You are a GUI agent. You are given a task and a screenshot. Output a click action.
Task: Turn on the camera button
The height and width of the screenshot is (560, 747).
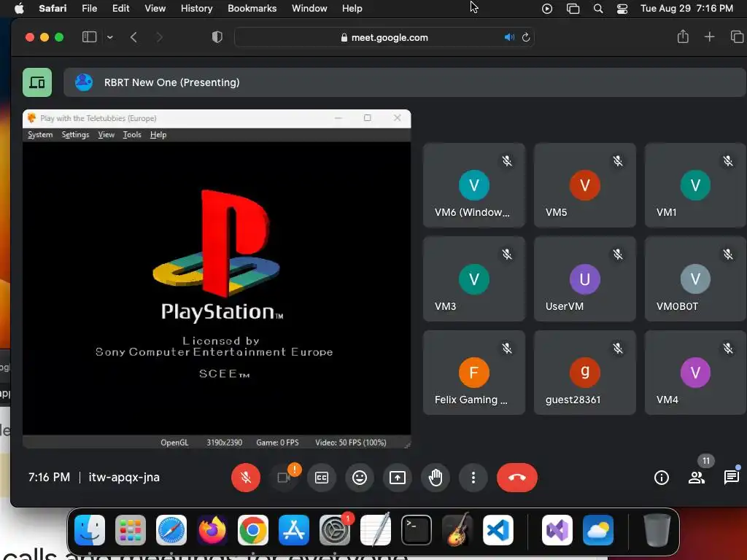(284, 477)
